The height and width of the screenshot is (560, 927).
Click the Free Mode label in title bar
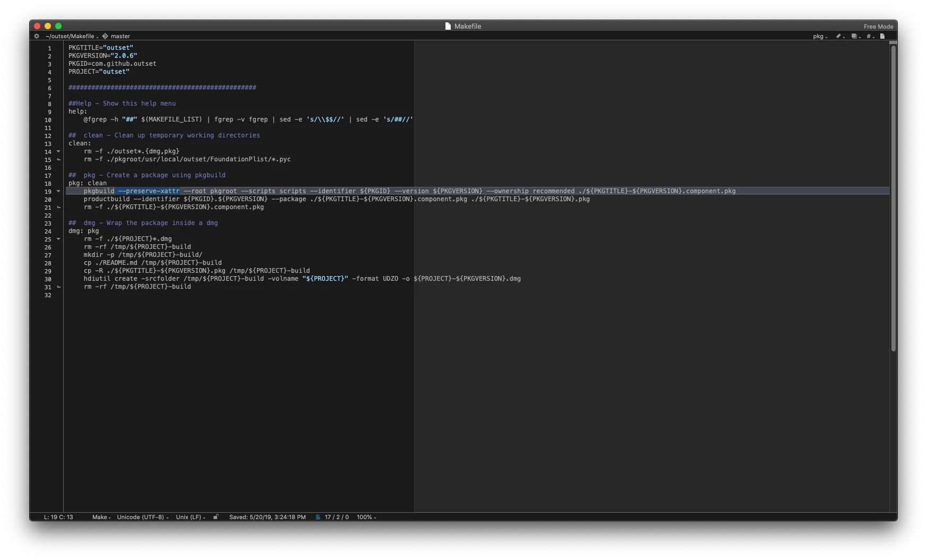click(878, 27)
